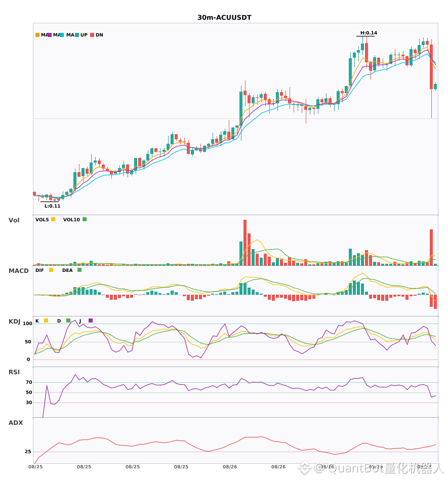
Task: Click the cyan MA legend swatch
Action: [62, 35]
